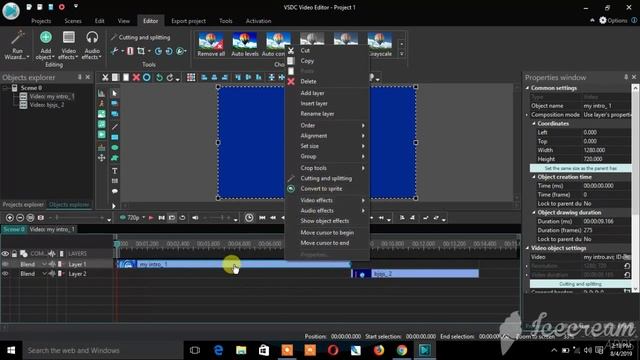Viewport: 640px width, 360px height.
Task: Choose Move cursor to begin
Action: pyautogui.click(x=327, y=233)
